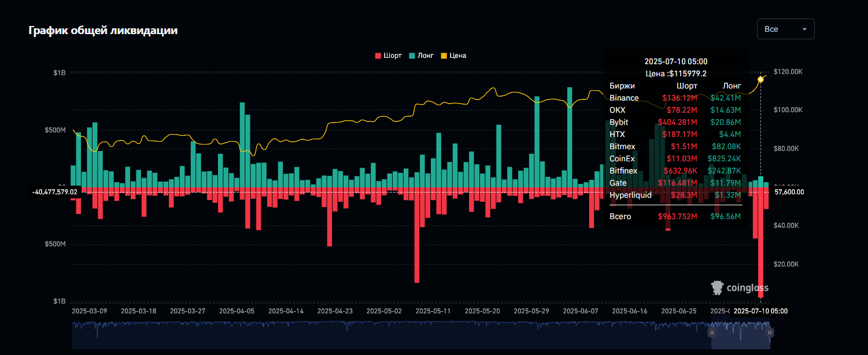This screenshot has height=355, width=868.
Task: Click the highlighted window in the range slider
Action: pos(741,334)
